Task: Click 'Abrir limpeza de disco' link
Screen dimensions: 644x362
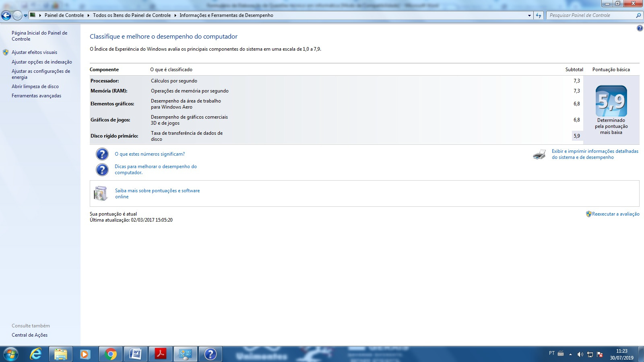Action: coord(35,86)
